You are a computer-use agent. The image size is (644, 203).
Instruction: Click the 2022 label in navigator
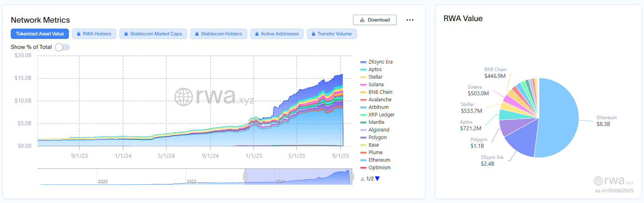point(191,182)
